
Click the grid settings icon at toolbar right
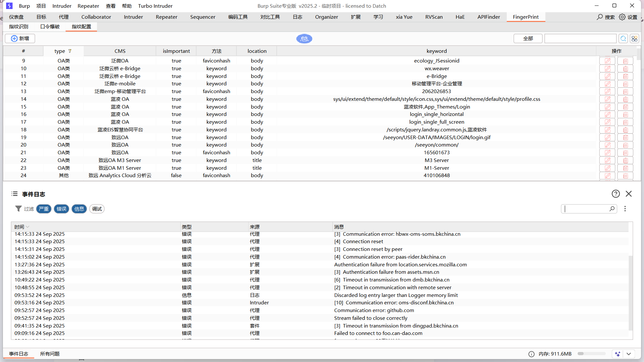click(x=634, y=39)
